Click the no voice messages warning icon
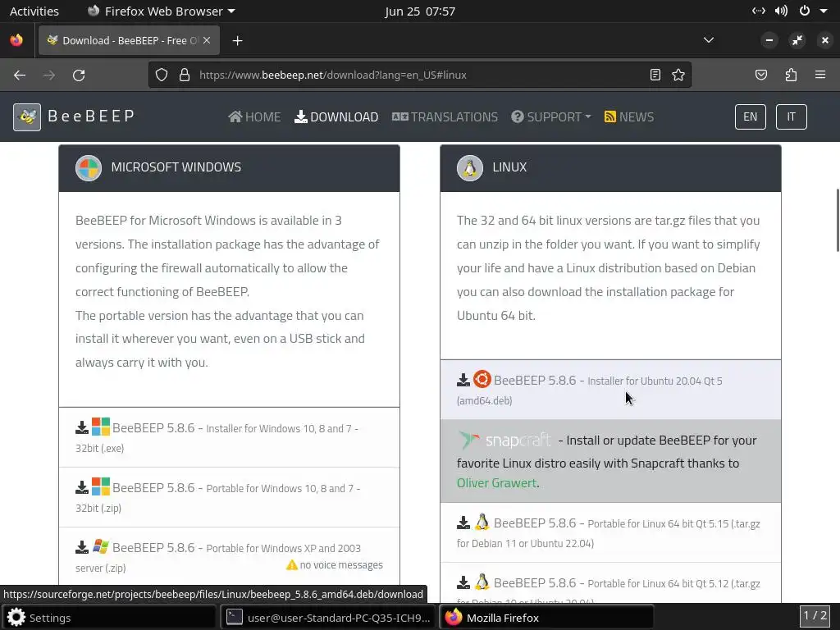Image resolution: width=840 pixels, height=630 pixels. click(292, 564)
